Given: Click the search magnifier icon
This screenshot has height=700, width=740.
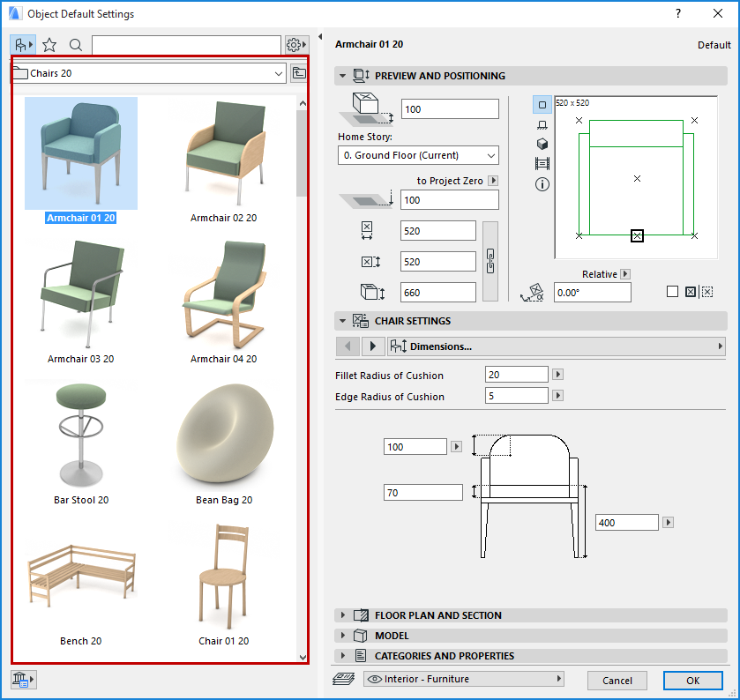Looking at the screenshot, I should [x=76, y=44].
